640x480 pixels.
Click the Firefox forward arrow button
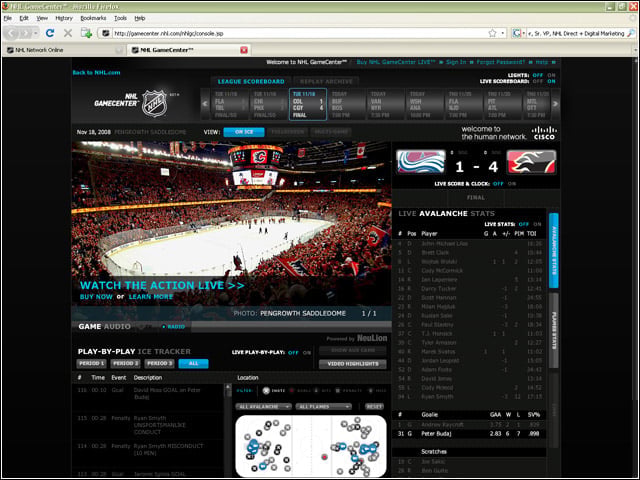point(25,33)
